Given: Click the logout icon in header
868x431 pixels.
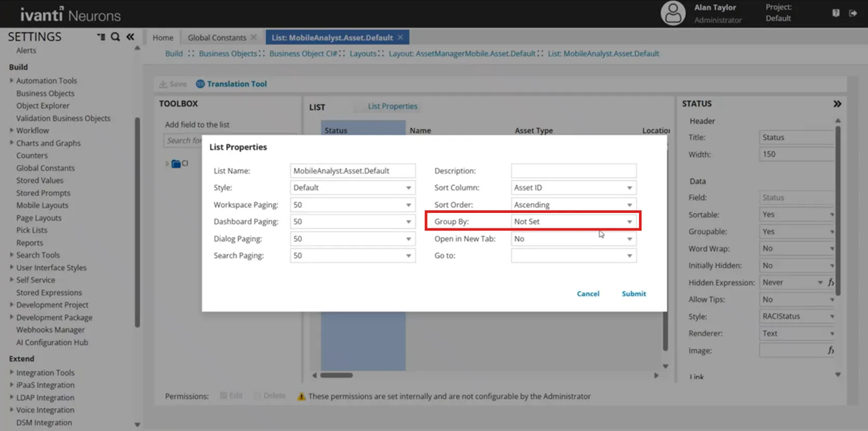Looking at the screenshot, I should (x=853, y=13).
